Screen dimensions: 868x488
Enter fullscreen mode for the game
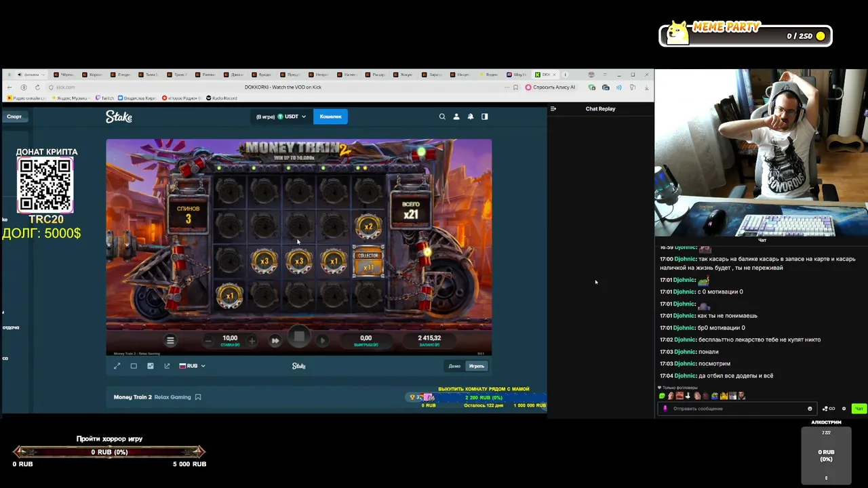coord(117,366)
